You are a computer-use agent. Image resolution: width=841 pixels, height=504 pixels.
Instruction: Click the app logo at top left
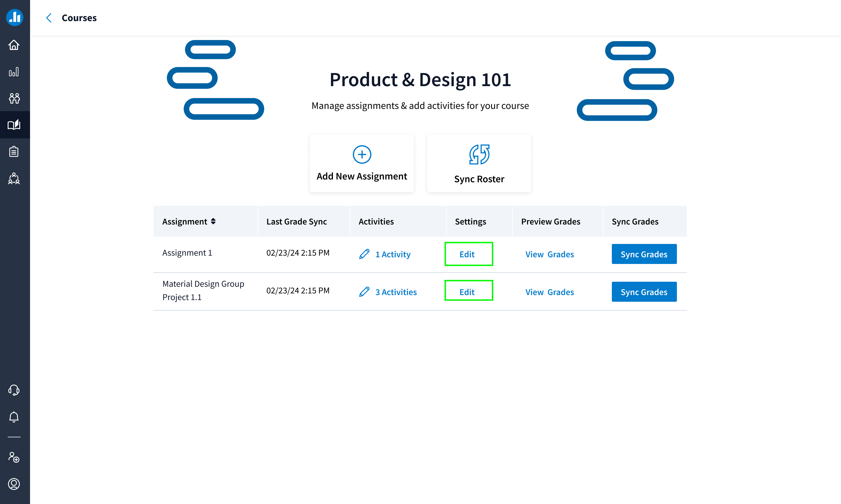[x=15, y=17]
